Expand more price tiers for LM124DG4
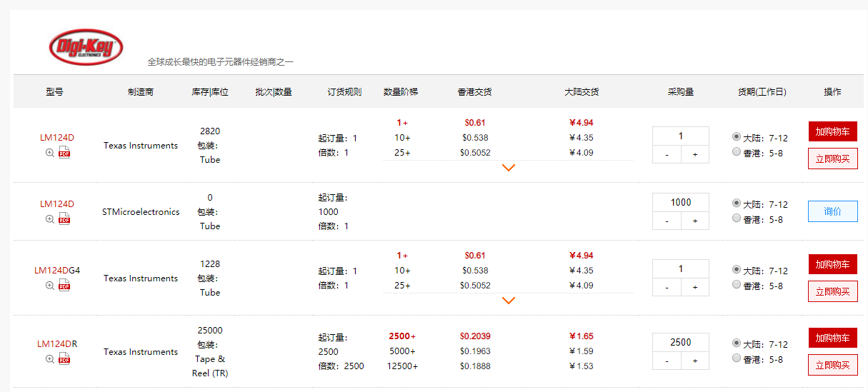The width and height of the screenshot is (868, 392). 509,301
